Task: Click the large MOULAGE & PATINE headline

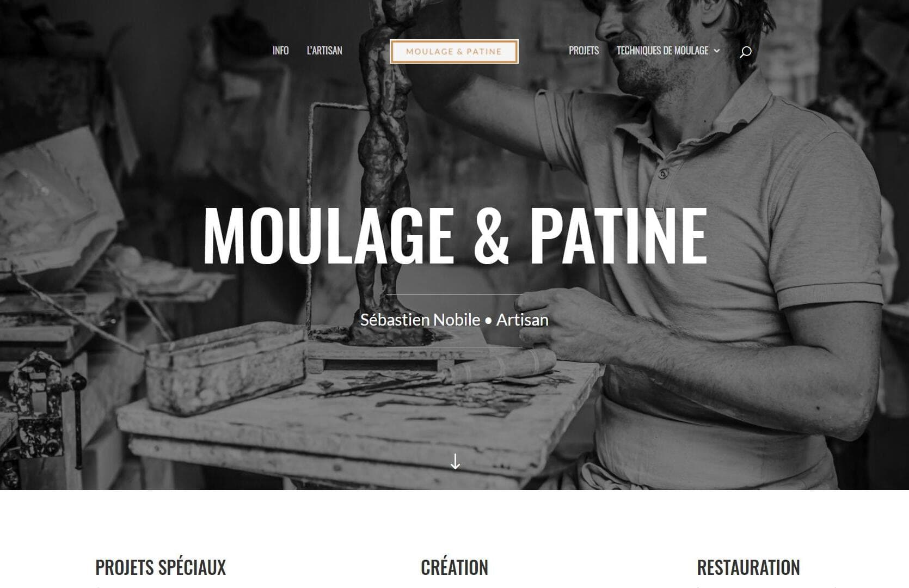Action: 454,236
